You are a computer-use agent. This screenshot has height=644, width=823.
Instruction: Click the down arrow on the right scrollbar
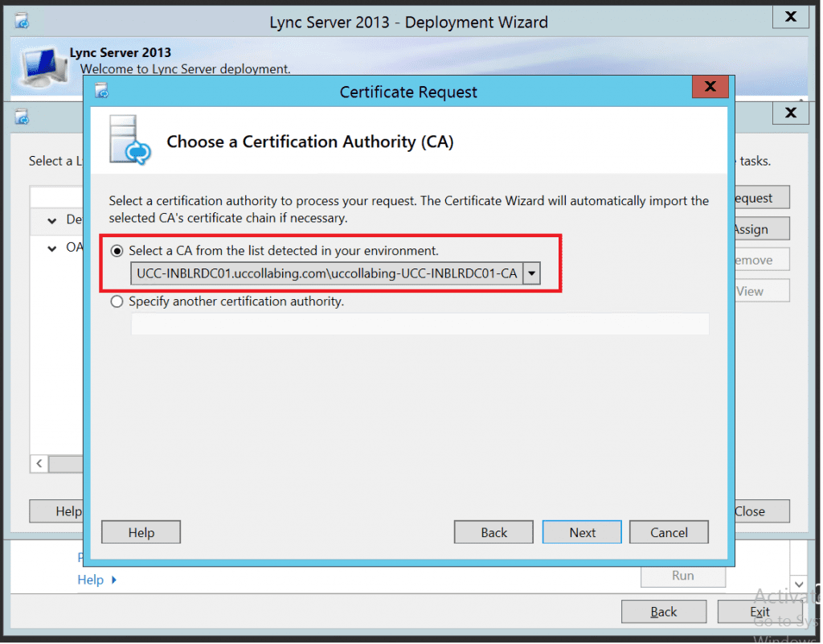coord(798,585)
